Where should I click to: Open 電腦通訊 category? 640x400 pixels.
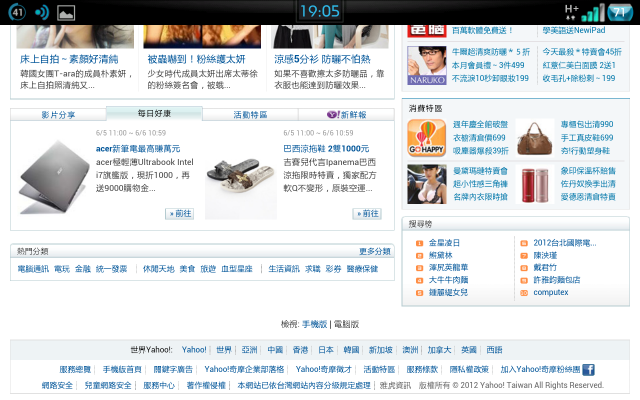(x=33, y=269)
